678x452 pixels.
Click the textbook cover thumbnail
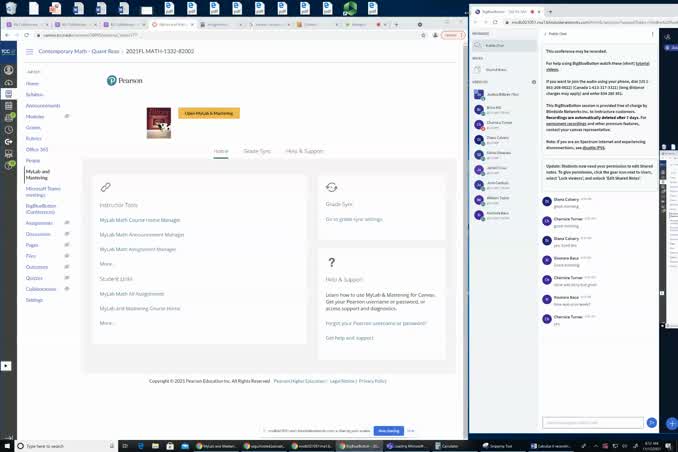pos(158,122)
